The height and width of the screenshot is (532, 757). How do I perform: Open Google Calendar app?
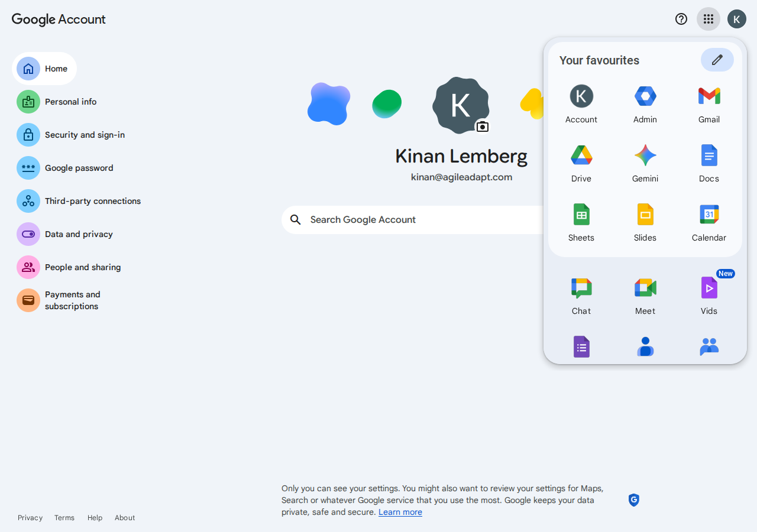[x=709, y=222]
